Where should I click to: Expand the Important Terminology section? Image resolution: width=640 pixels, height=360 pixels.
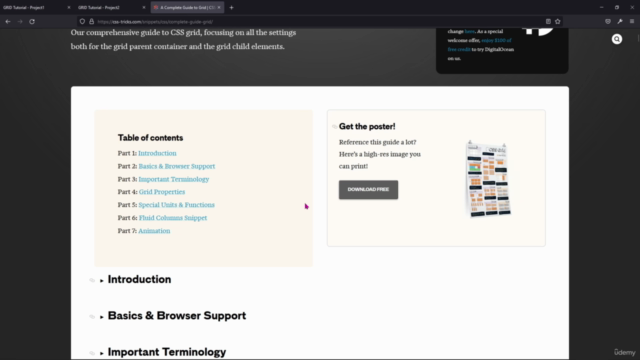click(x=102, y=353)
